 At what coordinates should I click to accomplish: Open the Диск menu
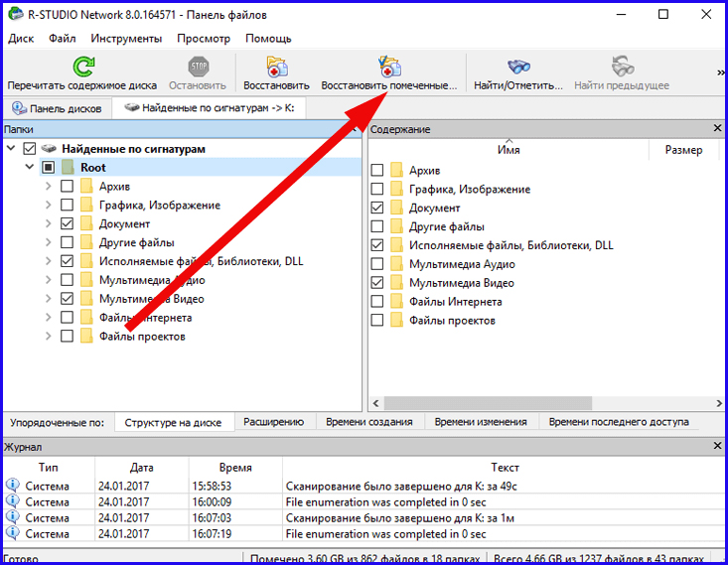[21, 39]
